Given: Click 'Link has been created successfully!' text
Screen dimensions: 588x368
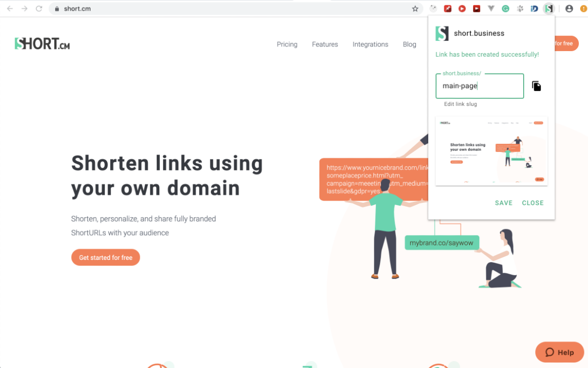Looking at the screenshot, I should click(487, 54).
